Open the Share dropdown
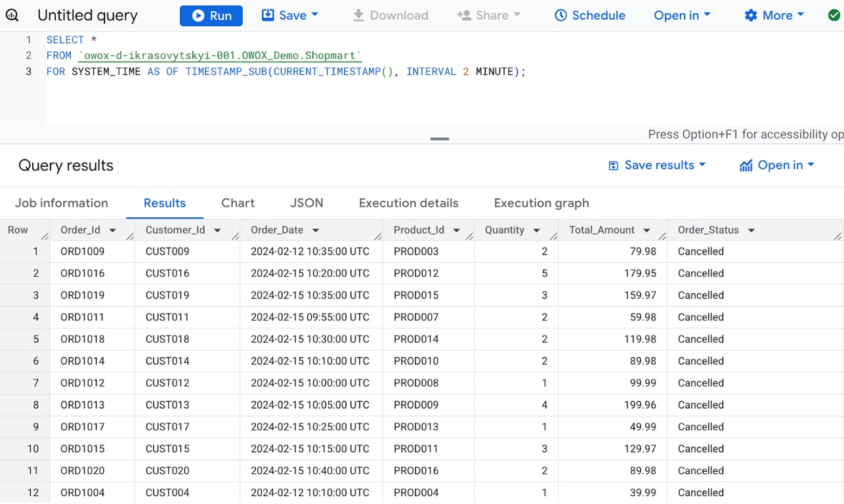The height and width of the screenshot is (504, 844). point(488,15)
